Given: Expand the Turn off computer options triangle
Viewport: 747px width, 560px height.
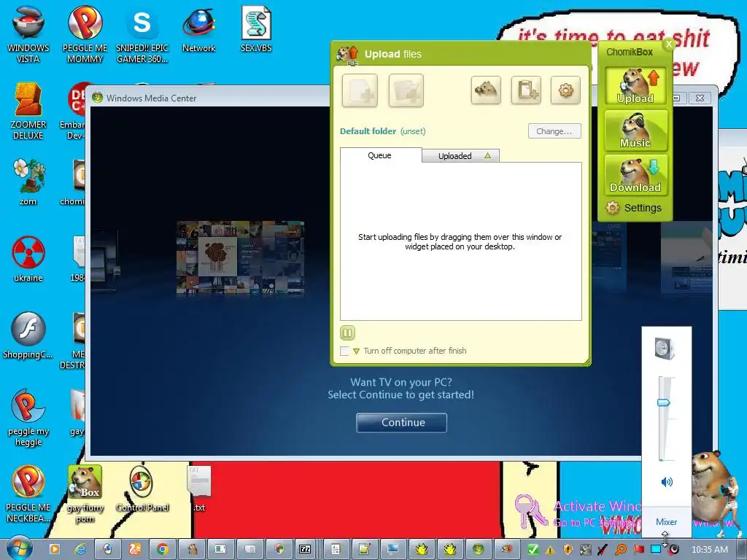Looking at the screenshot, I should point(356,351).
